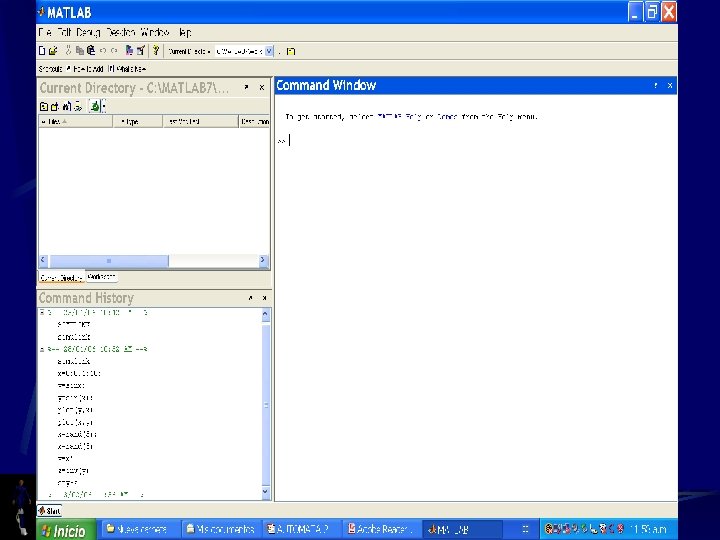Open the File menu
720x540 pixels.
pyautogui.click(x=44, y=33)
